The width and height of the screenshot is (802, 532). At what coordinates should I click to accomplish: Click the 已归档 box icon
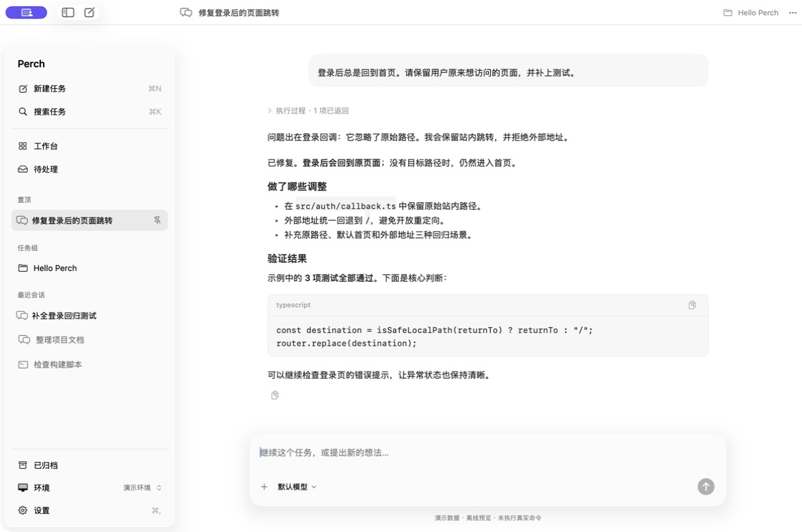(23, 465)
